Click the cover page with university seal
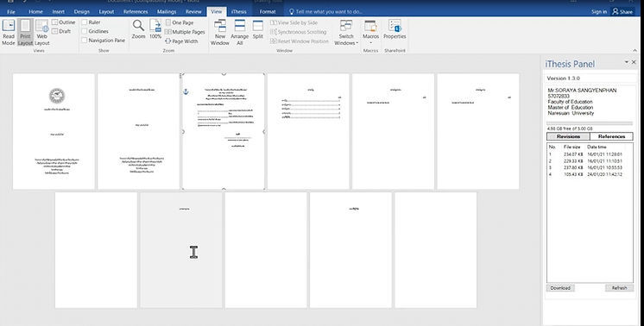The image size is (644, 326). click(54, 131)
